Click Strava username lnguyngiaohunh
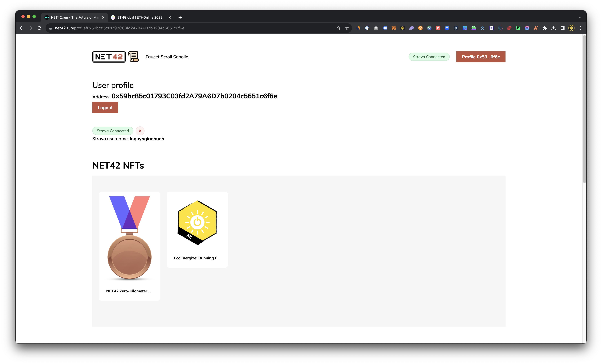 point(147,139)
